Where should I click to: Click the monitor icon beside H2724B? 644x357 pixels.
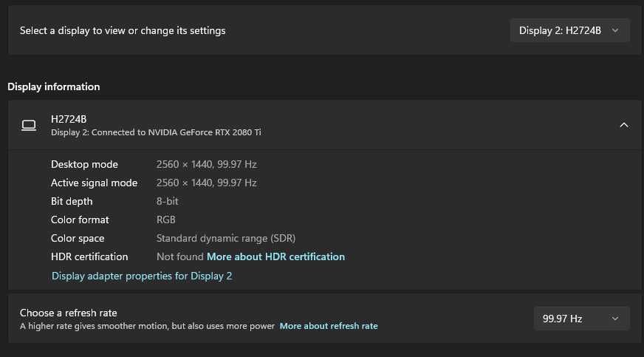29,126
